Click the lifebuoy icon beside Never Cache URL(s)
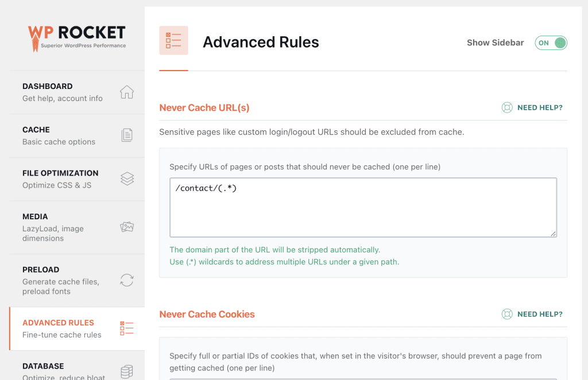The height and width of the screenshot is (380, 588). pos(507,107)
